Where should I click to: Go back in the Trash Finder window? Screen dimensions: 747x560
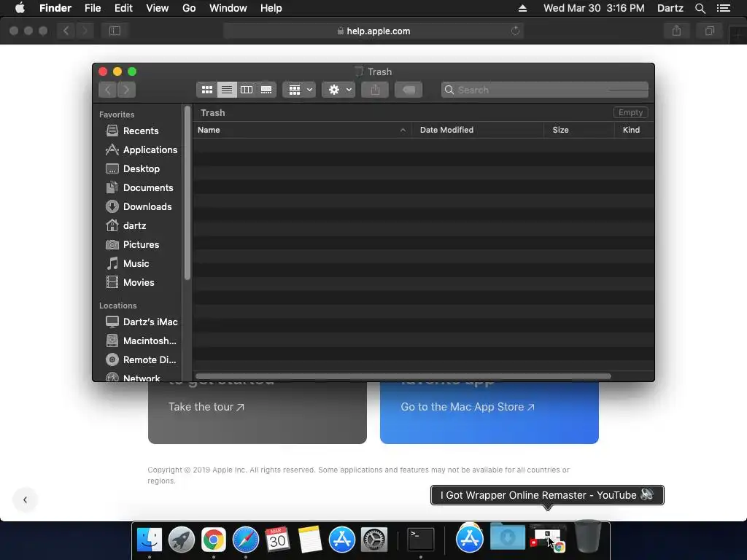[x=108, y=90]
